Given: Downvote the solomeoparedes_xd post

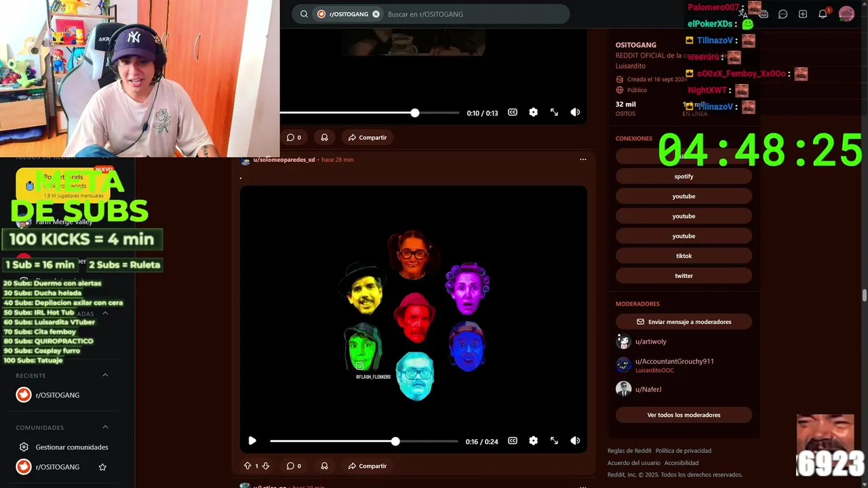Looking at the screenshot, I should click(266, 466).
